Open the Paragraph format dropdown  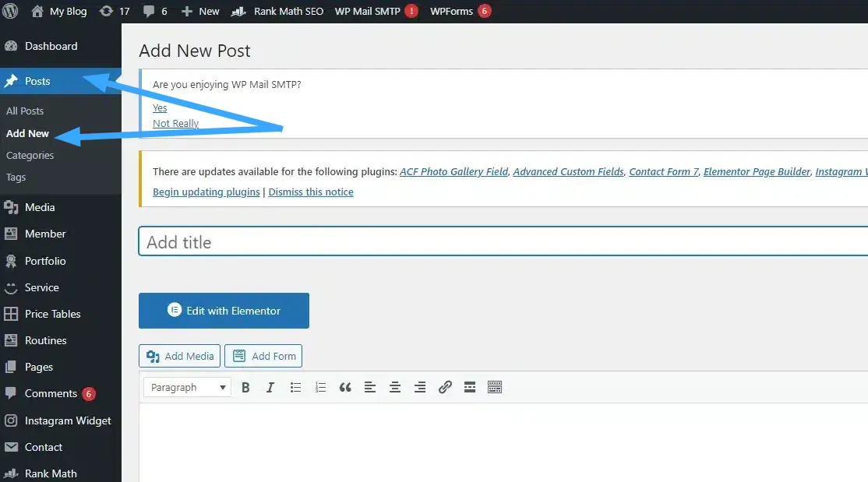coord(187,387)
